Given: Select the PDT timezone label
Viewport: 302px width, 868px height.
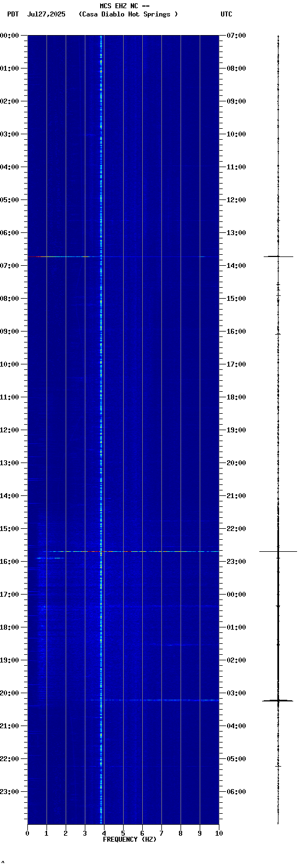Looking at the screenshot, I should tap(13, 14).
